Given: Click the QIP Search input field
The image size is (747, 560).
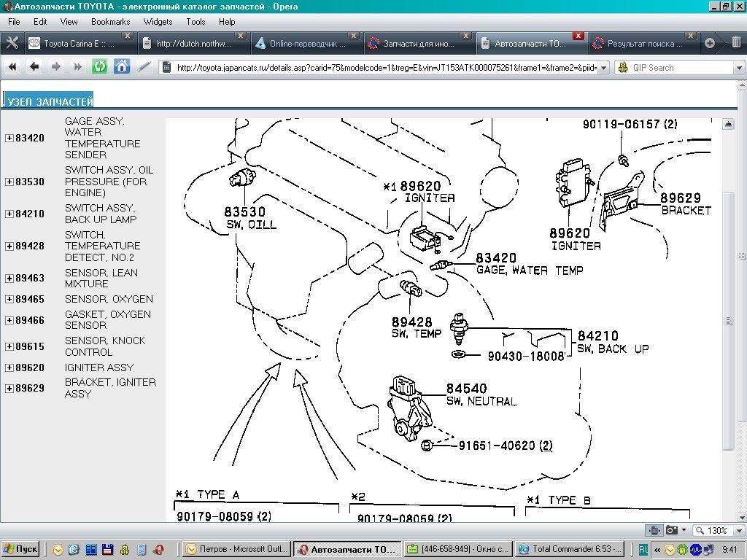Looking at the screenshot, I should [680, 68].
